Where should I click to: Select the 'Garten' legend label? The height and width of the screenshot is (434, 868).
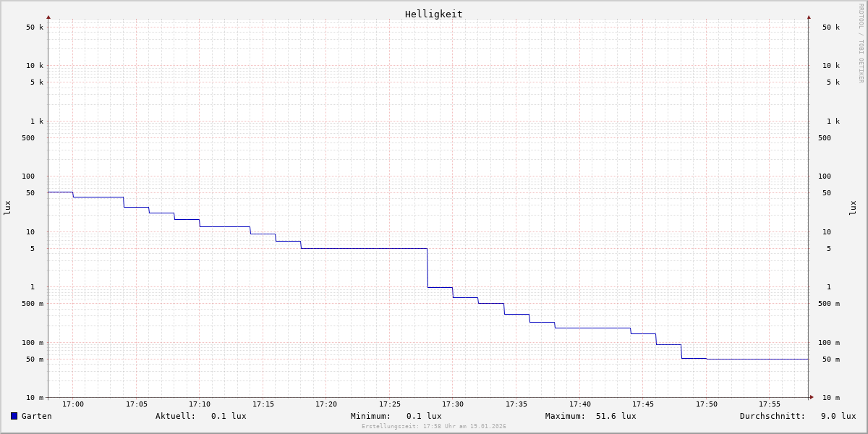point(37,416)
